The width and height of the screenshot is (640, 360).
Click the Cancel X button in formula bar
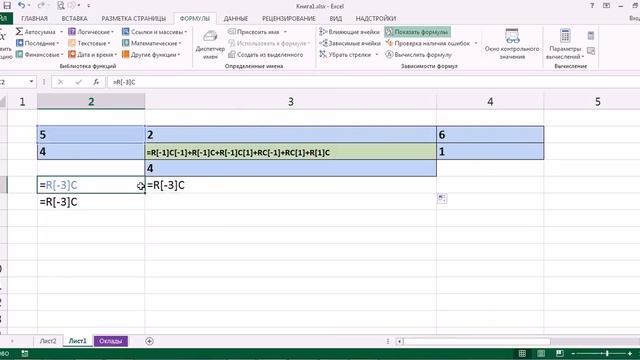pyautogui.click(x=60, y=82)
